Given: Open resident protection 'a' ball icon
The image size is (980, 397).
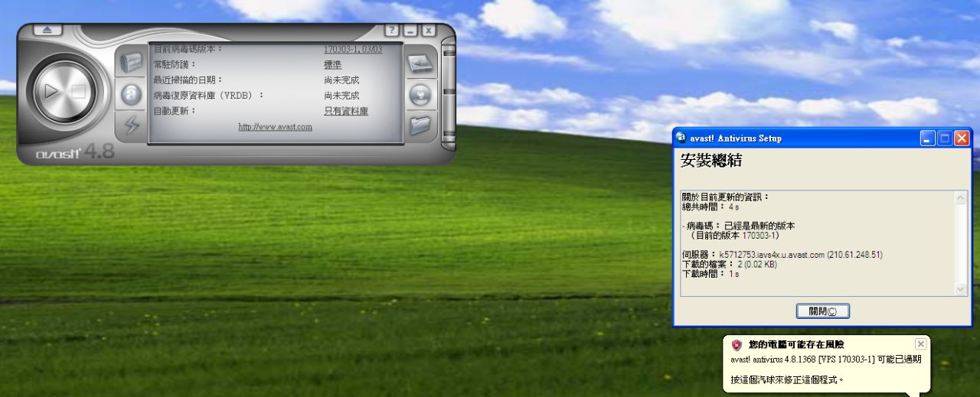Looking at the screenshot, I should [131, 94].
